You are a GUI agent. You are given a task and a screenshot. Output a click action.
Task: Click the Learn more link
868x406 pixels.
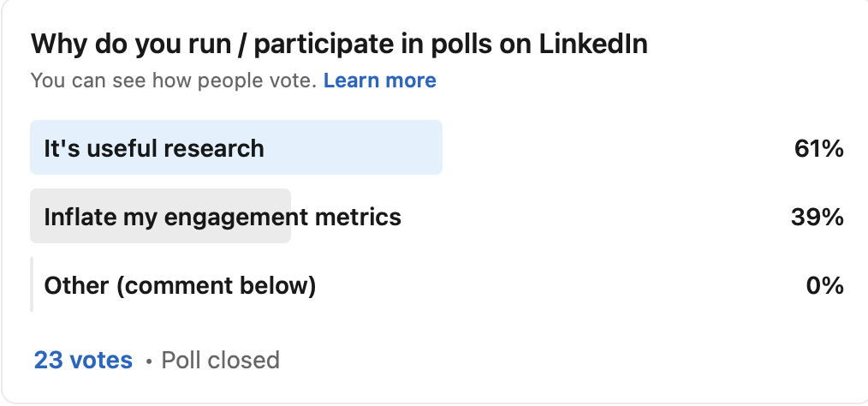click(x=379, y=81)
